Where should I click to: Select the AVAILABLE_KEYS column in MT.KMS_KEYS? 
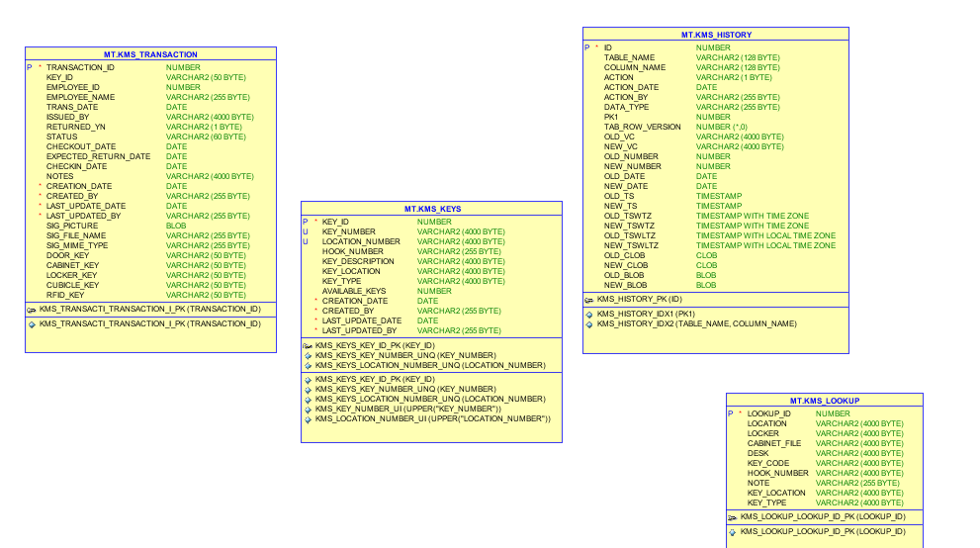(x=431, y=291)
